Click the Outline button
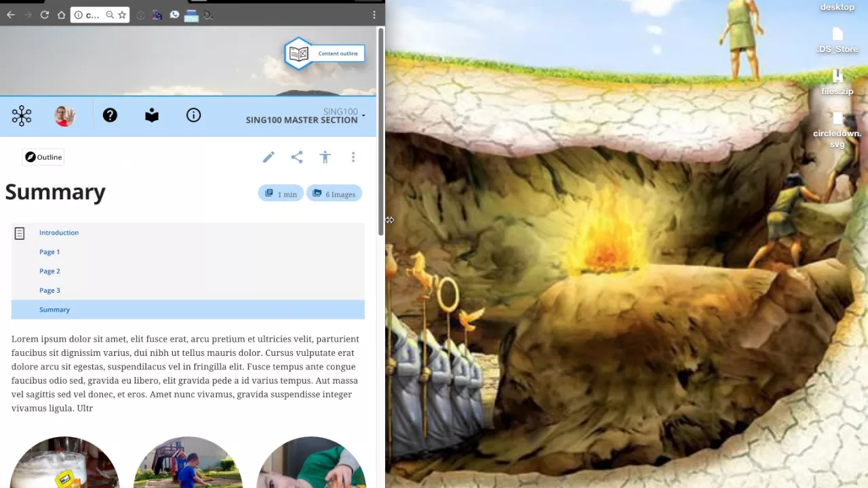The width and height of the screenshot is (868, 488). point(43,157)
